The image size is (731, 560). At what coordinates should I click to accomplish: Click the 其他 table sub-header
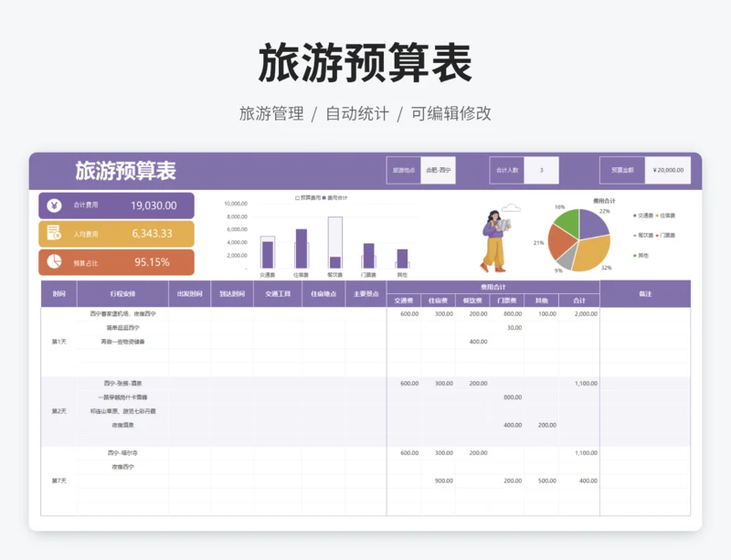[x=541, y=301]
